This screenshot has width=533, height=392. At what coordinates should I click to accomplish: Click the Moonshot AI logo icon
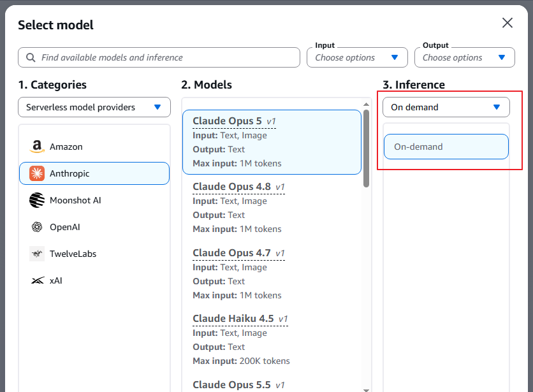37,200
